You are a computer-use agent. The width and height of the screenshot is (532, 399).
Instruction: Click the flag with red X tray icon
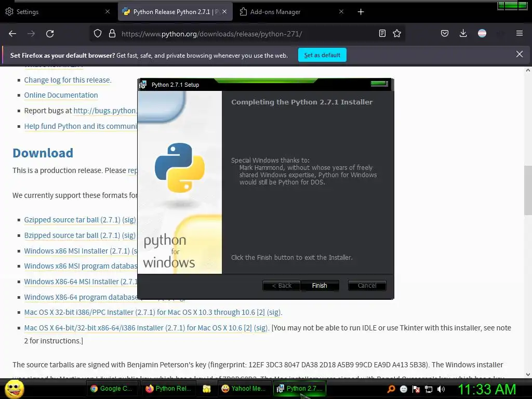point(416,389)
